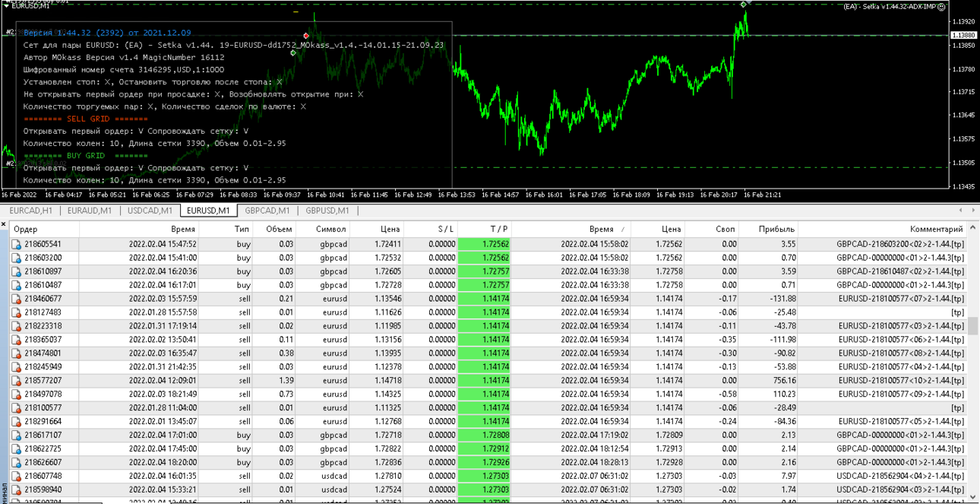Click the order icon in row 218598940
The image size is (980, 504).
coord(16,491)
